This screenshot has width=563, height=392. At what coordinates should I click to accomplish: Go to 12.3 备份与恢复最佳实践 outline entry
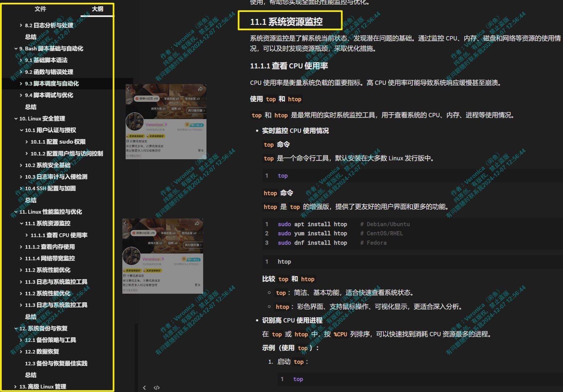tap(56, 363)
